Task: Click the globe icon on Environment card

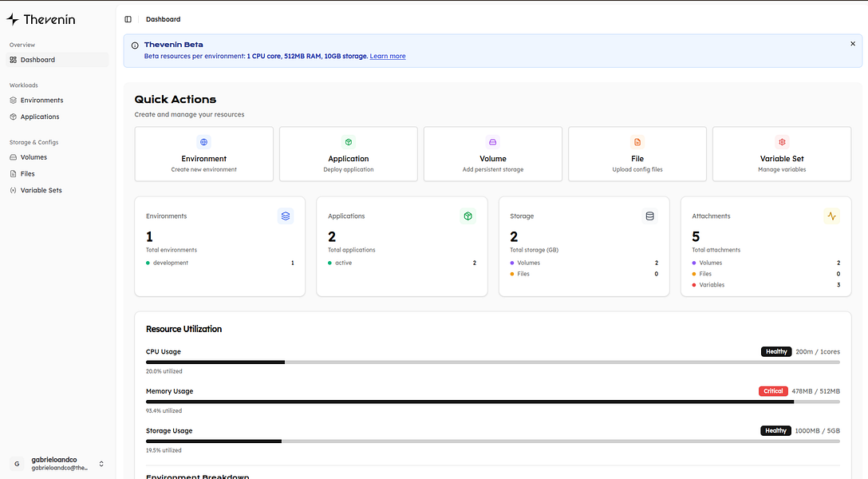Action: point(203,142)
